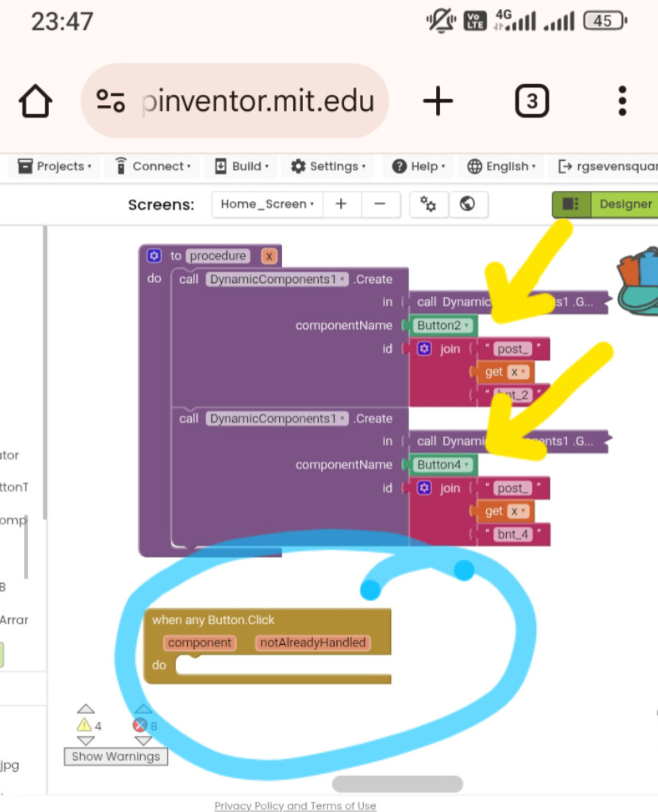
Task: Toggle the first join block mutator gear
Action: (x=424, y=349)
